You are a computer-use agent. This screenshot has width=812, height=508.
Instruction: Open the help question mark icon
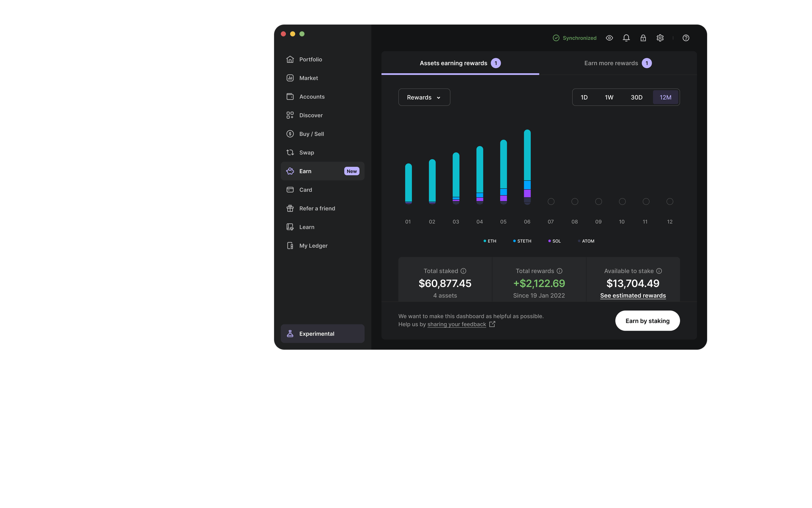(x=686, y=38)
